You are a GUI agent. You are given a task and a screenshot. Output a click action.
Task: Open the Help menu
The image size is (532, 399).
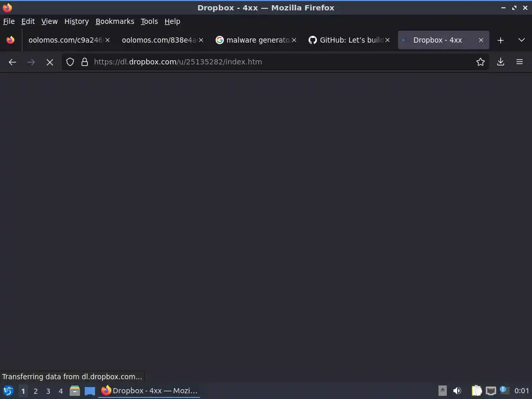pos(172,21)
